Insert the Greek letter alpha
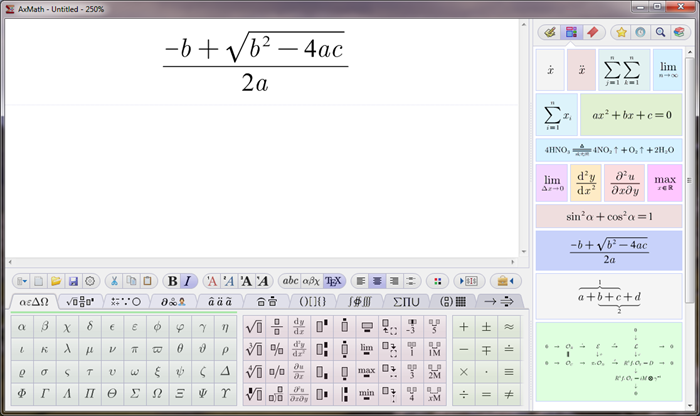 coord(22,326)
